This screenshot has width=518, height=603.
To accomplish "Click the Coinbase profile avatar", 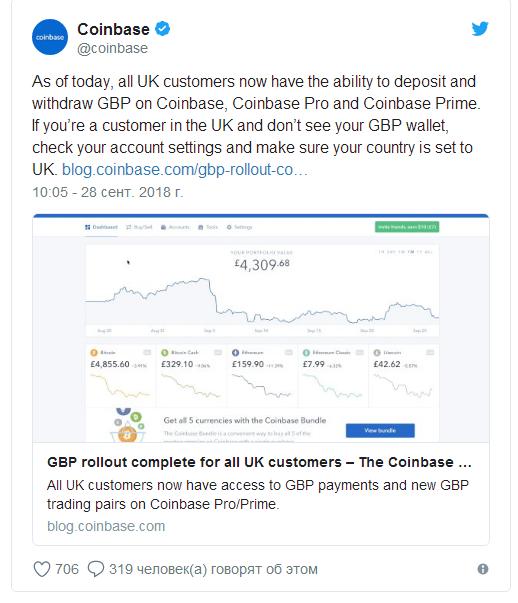I will coord(50,37).
